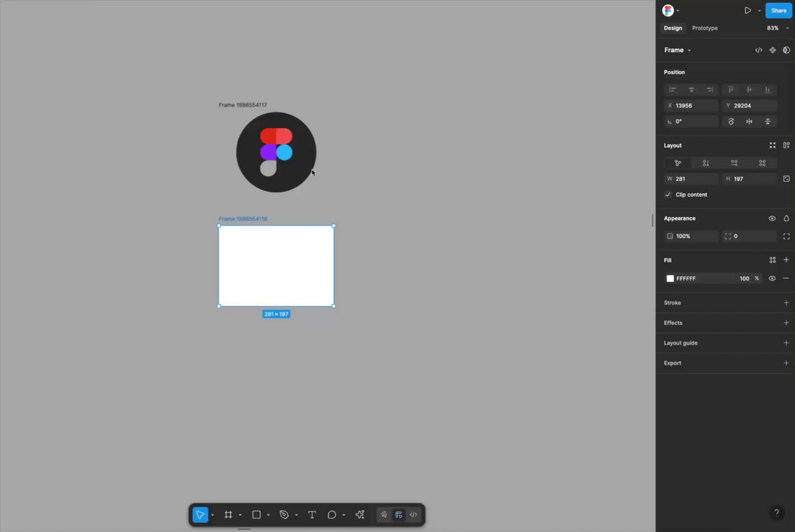Open the present options dropdown arrow
Viewport: 795px width, 532px height.
coord(759,11)
